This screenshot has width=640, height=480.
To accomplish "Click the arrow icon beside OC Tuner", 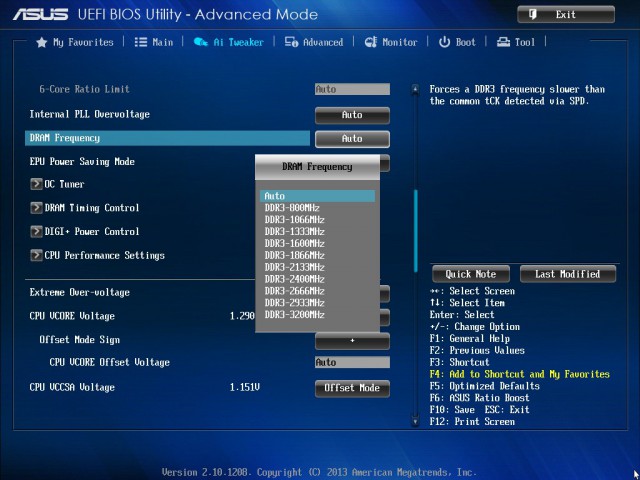I will click(36, 184).
